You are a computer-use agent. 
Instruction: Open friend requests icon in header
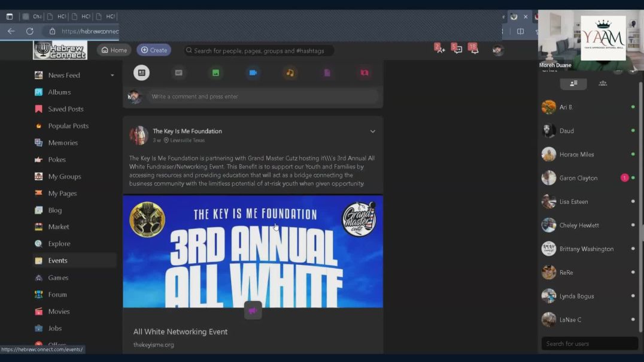440,49
